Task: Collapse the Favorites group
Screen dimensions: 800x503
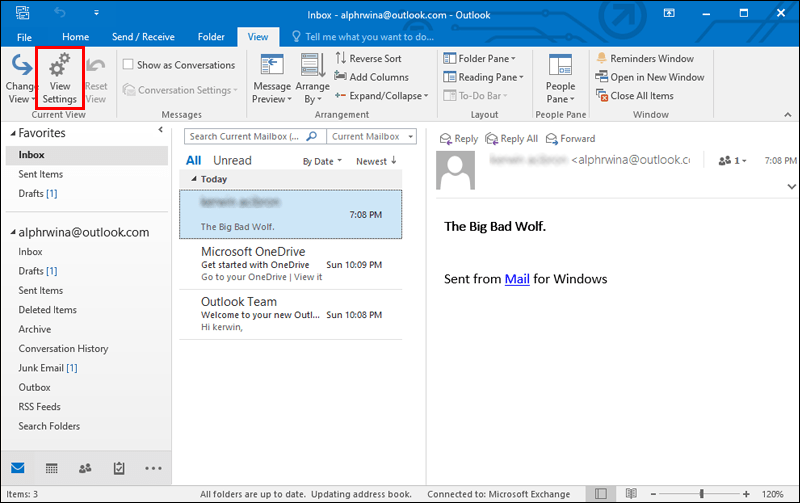Action: [x=13, y=134]
